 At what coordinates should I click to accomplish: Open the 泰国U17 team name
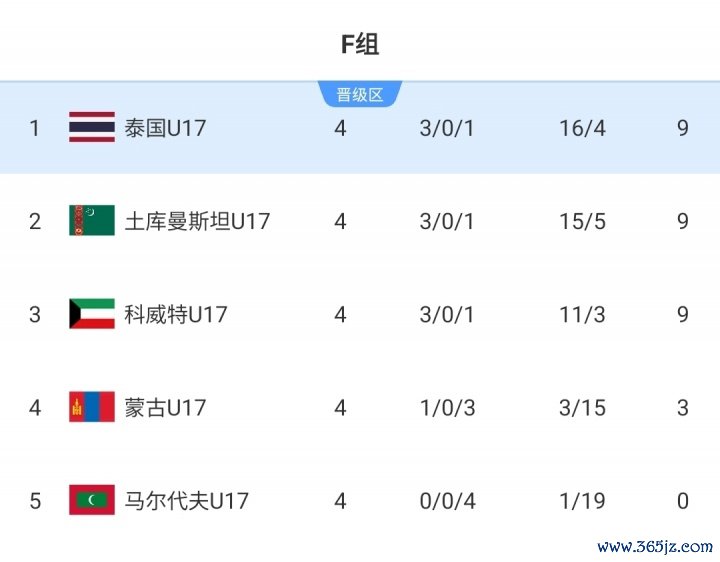click(x=165, y=128)
